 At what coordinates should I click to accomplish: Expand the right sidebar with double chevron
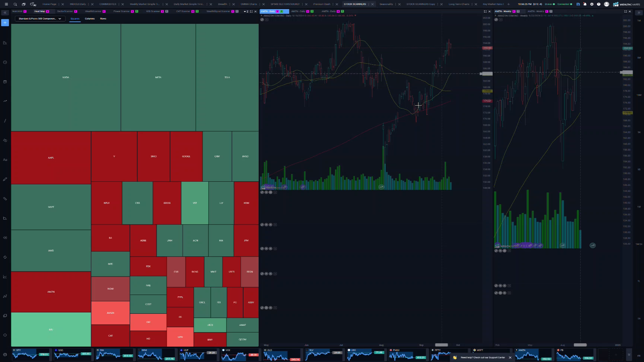click(x=639, y=13)
